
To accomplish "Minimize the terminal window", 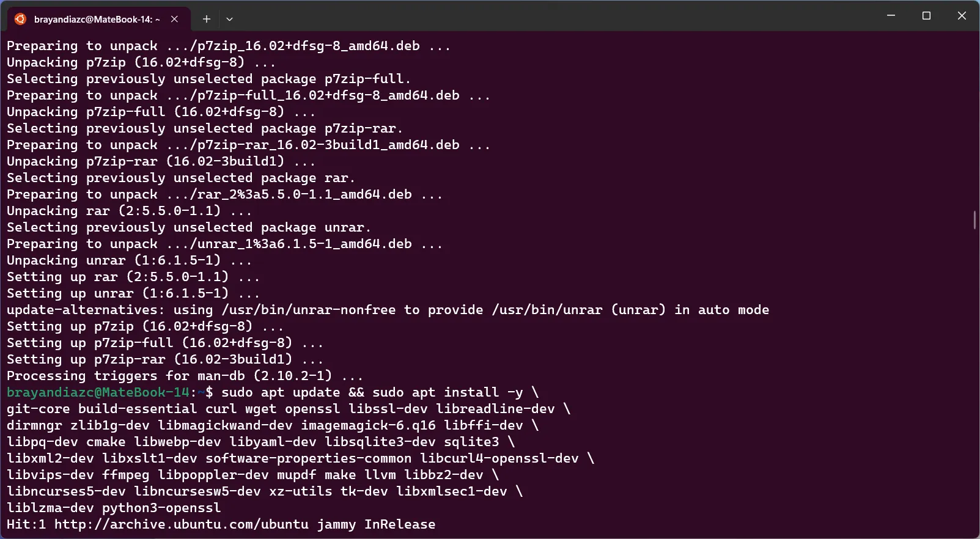I will click(x=891, y=16).
